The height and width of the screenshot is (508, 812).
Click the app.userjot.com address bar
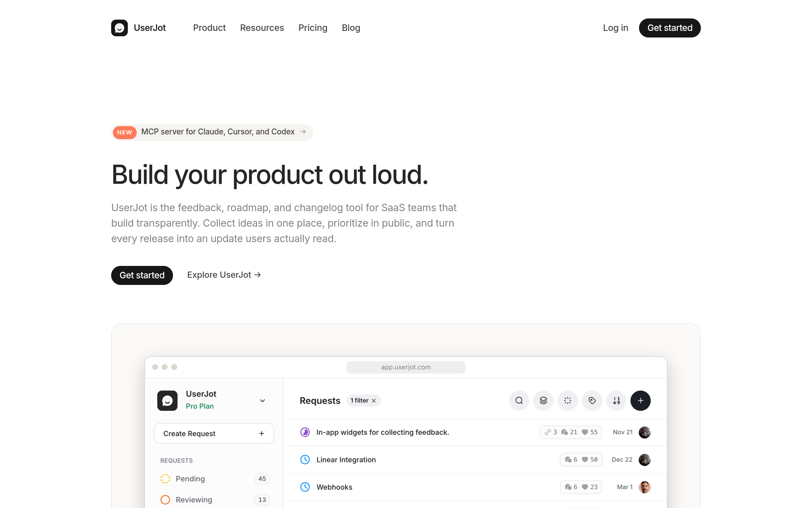click(x=405, y=367)
